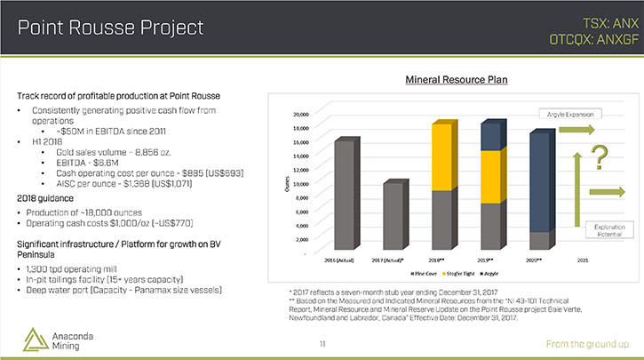Click the 'Argyle' legend label

click(491, 274)
